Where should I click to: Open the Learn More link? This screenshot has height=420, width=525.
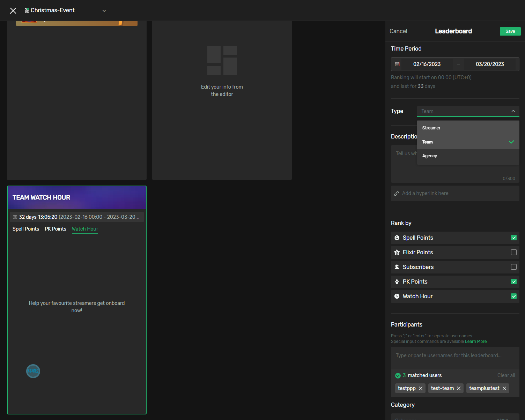coord(476,342)
